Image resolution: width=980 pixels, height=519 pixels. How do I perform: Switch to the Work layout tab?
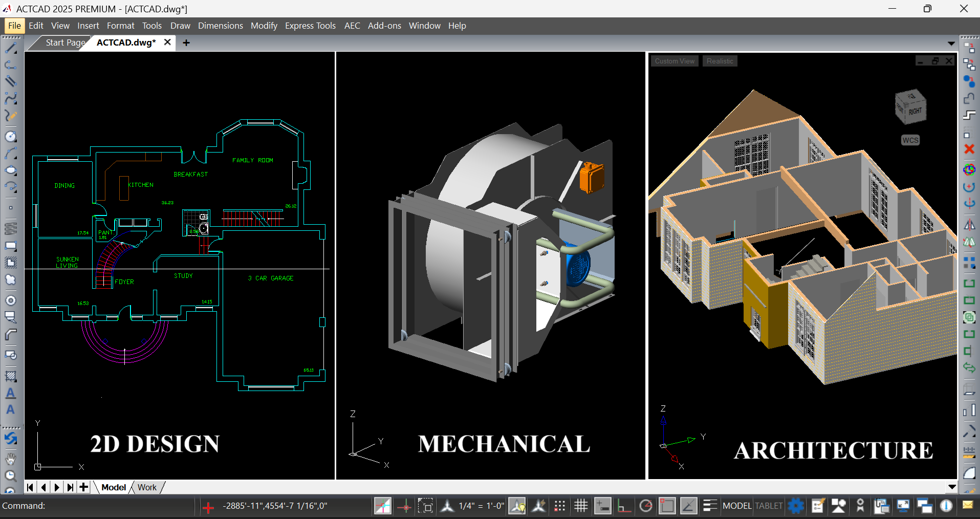(x=147, y=487)
